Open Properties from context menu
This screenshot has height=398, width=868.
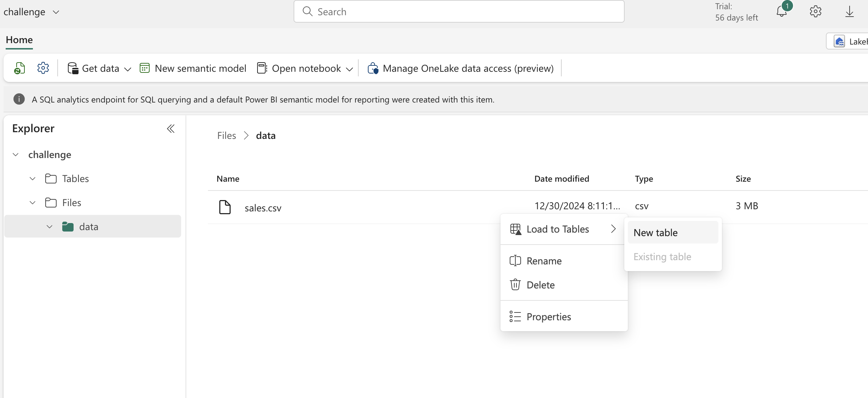[564, 317]
